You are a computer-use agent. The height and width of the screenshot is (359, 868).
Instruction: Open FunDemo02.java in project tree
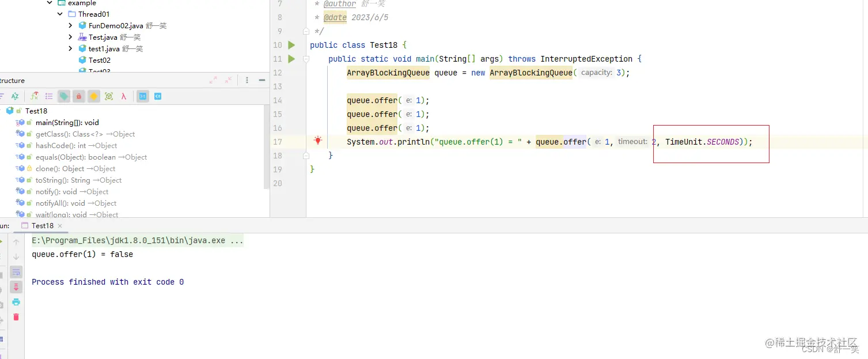point(116,25)
